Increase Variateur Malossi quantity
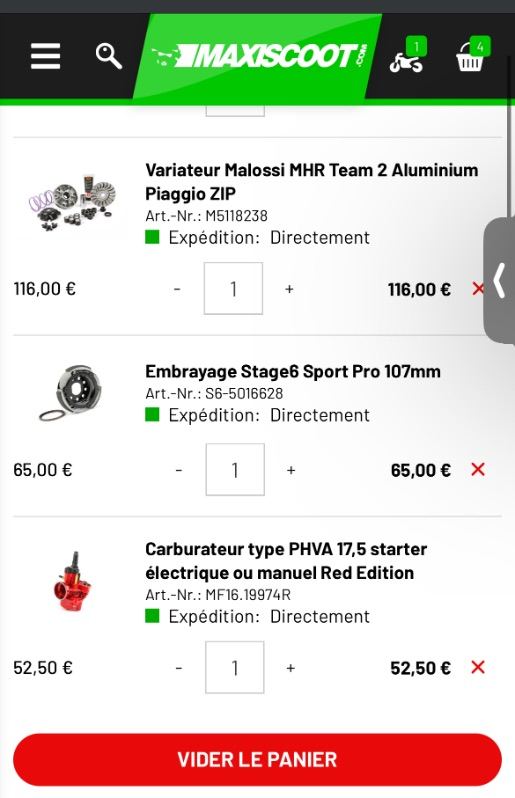Viewport: 515px width, 798px height. coord(289,289)
